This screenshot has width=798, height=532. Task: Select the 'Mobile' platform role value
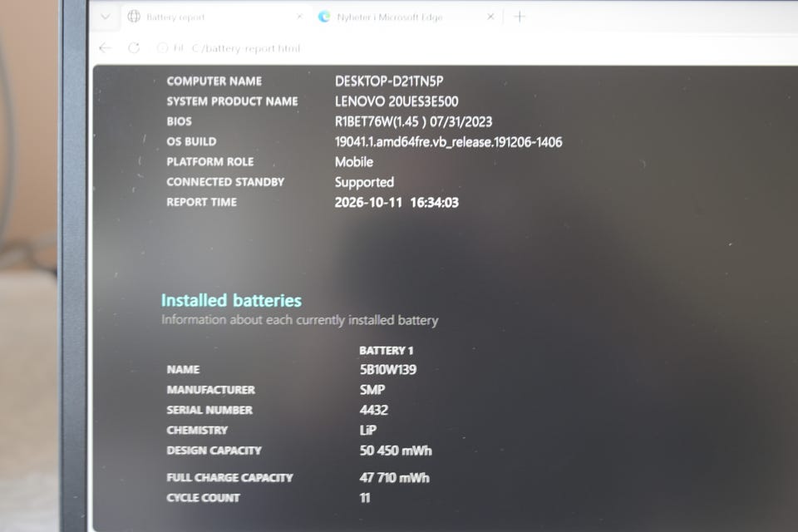coord(354,162)
